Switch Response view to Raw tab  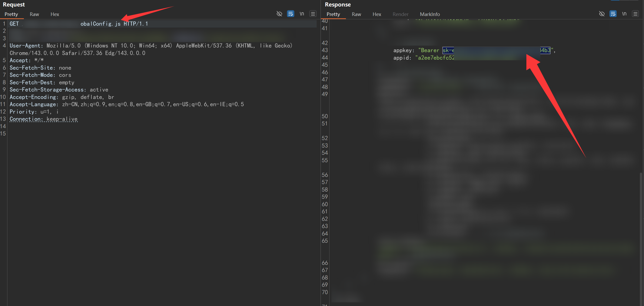coord(356,14)
